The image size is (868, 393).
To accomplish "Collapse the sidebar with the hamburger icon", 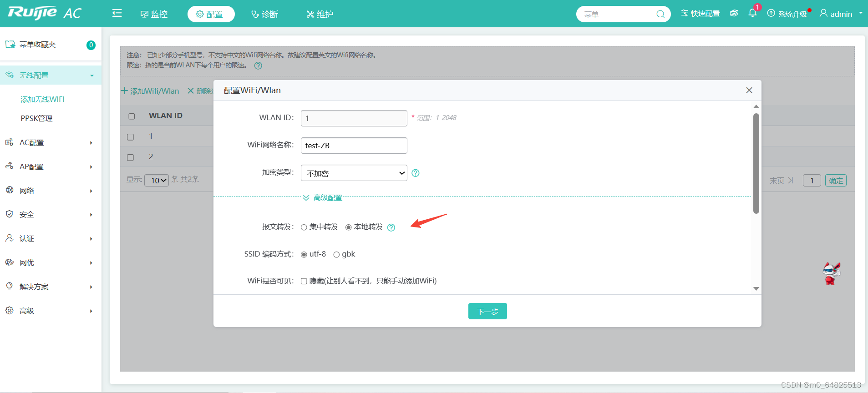I will coord(117,14).
